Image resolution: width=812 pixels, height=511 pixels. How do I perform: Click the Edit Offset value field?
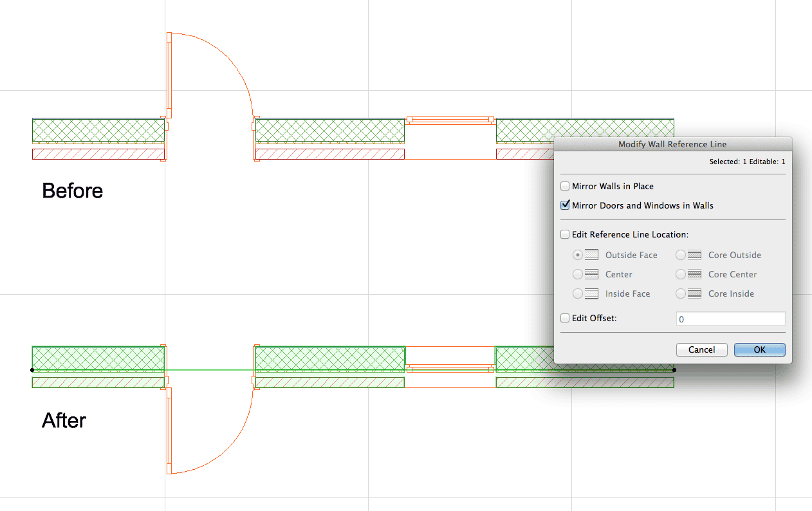pyautogui.click(x=730, y=319)
